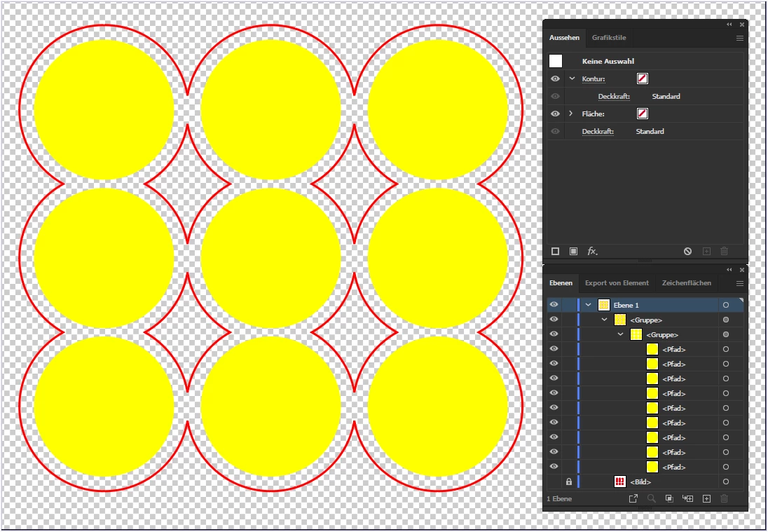Toggle visibility eye of the Kontur attribute
This screenshot has height=532, width=768.
click(555, 79)
